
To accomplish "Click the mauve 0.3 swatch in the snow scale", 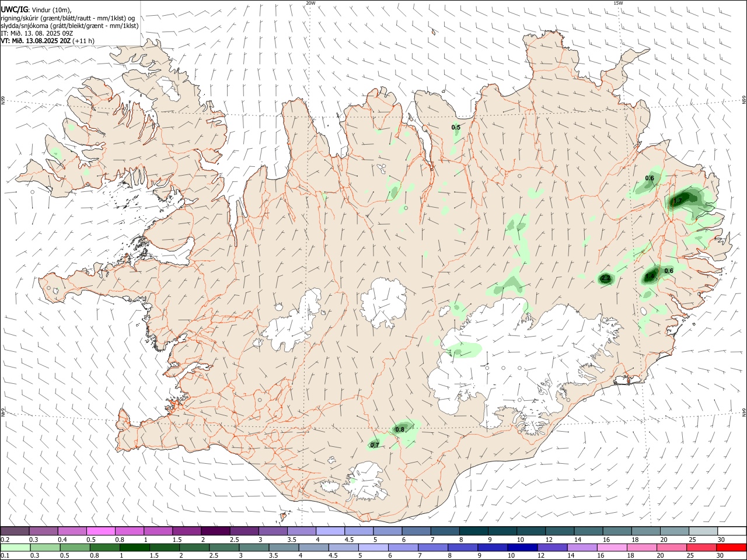I will (x=43, y=531).
